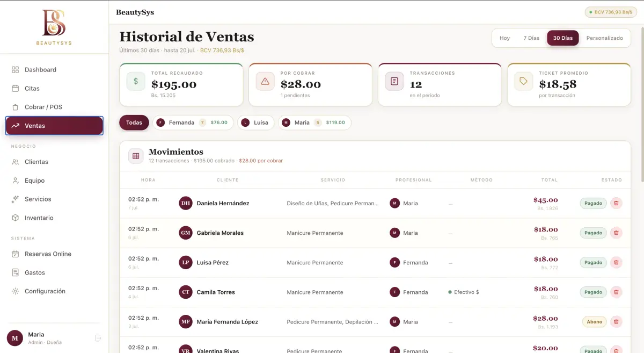The height and width of the screenshot is (353, 644).
Task: Click the PROFESIONAL column header
Action: click(x=413, y=180)
